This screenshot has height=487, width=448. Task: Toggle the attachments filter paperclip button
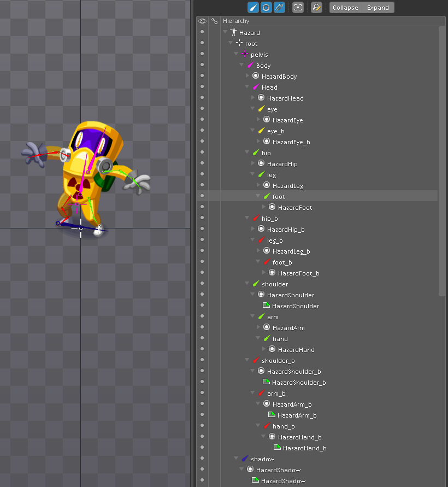click(279, 8)
